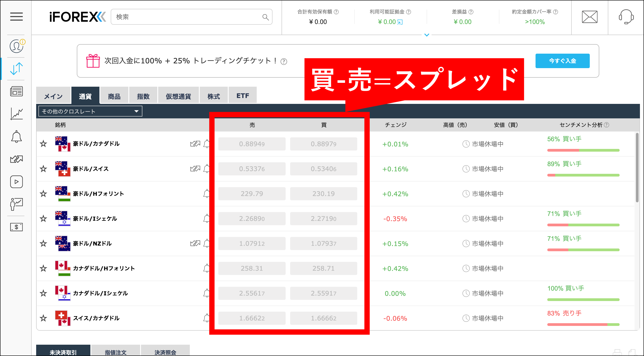Viewport: 644px width, 356px height.
Task: Star the スイス/カナダドル instrument
Action: click(44, 318)
